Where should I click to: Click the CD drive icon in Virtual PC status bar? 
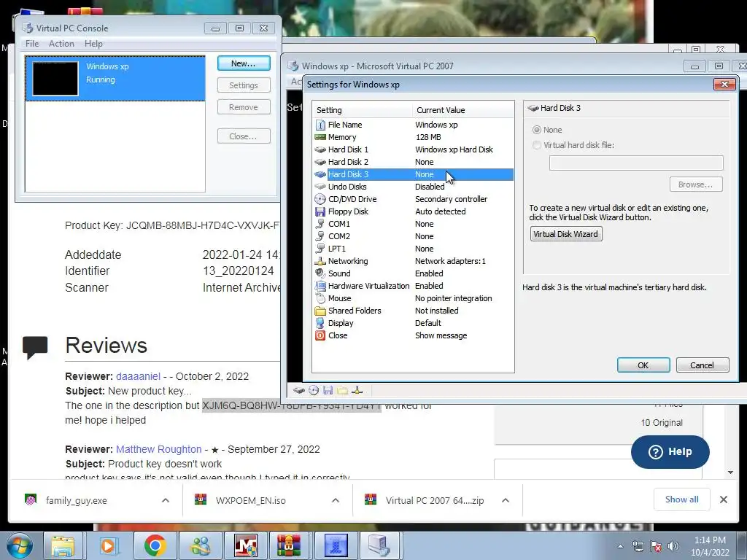pos(314,391)
